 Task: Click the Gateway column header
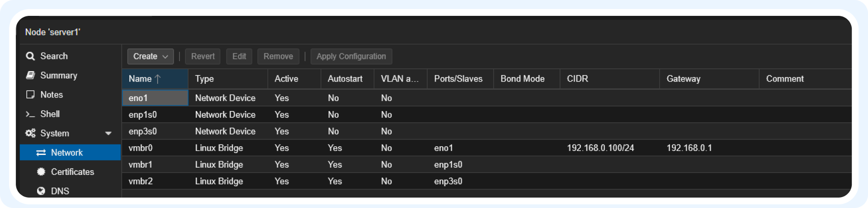683,79
